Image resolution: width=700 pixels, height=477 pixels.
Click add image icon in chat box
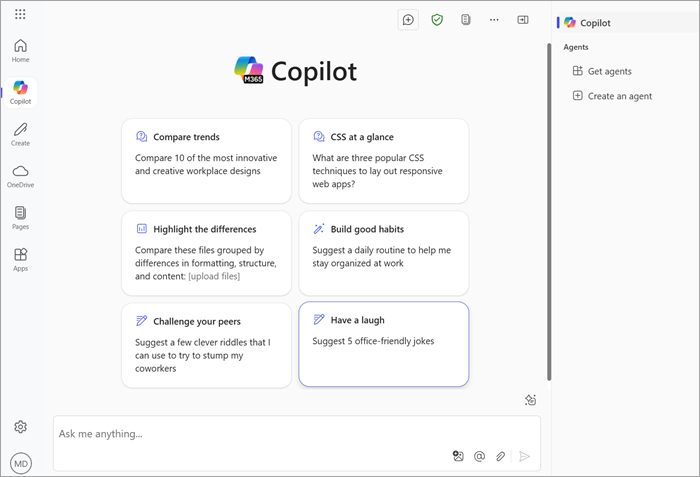click(458, 456)
